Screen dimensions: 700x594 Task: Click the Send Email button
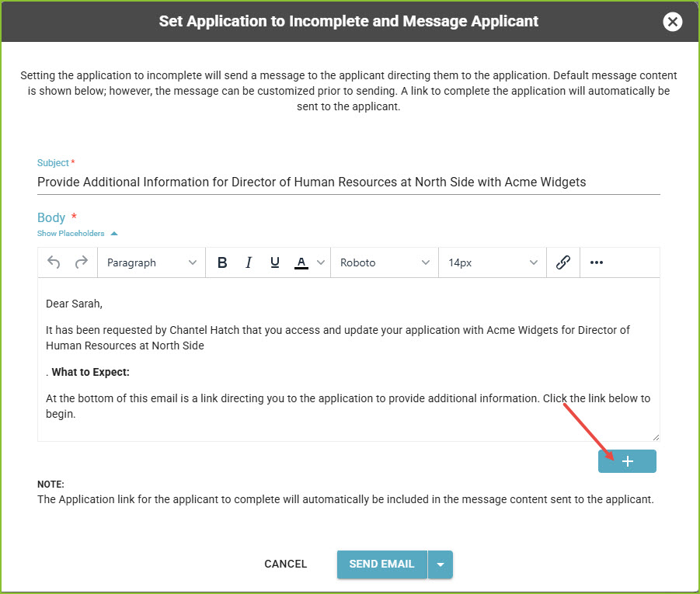coord(381,564)
